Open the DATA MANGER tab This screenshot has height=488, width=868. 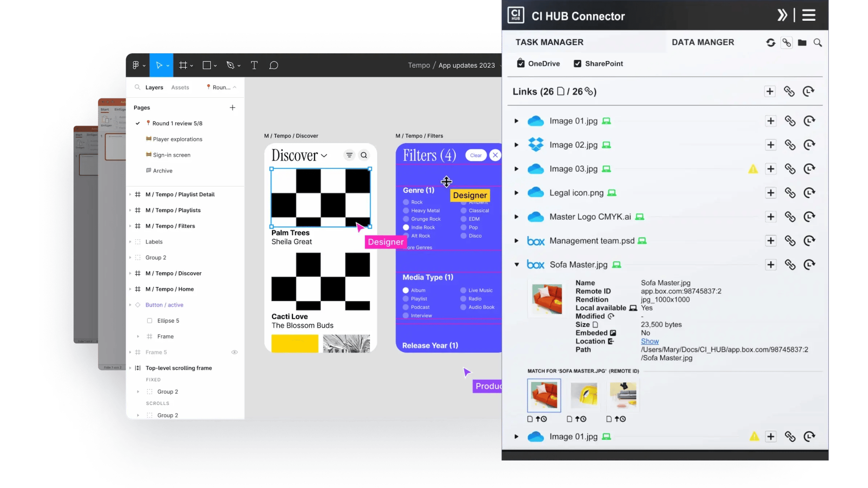point(703,42)
